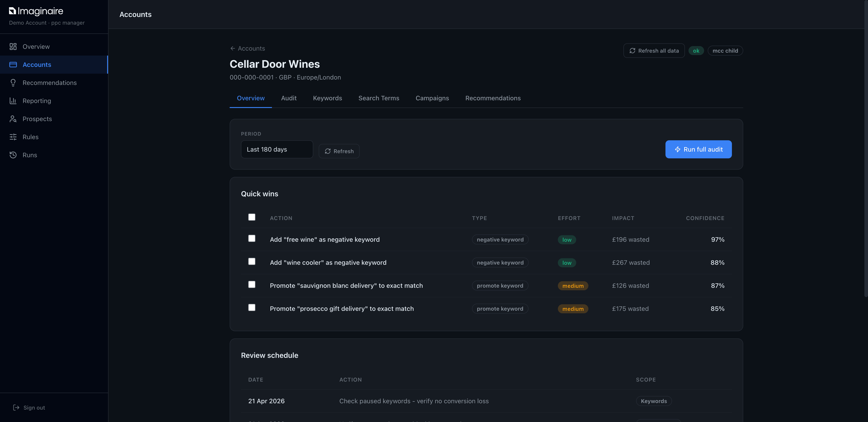Open the account Recommendations tab
Screen dimensions: 868x422
(x=493, y=98)
